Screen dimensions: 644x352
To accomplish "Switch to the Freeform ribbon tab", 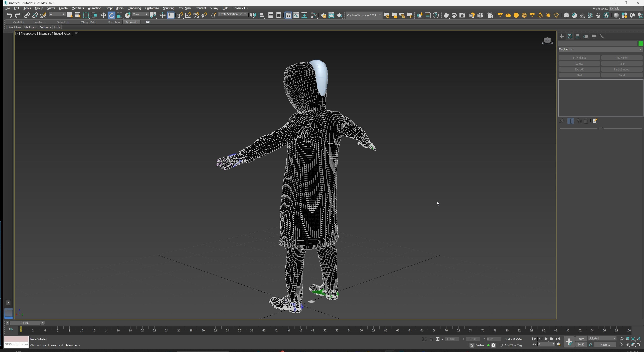I will [x=40, y=22].
